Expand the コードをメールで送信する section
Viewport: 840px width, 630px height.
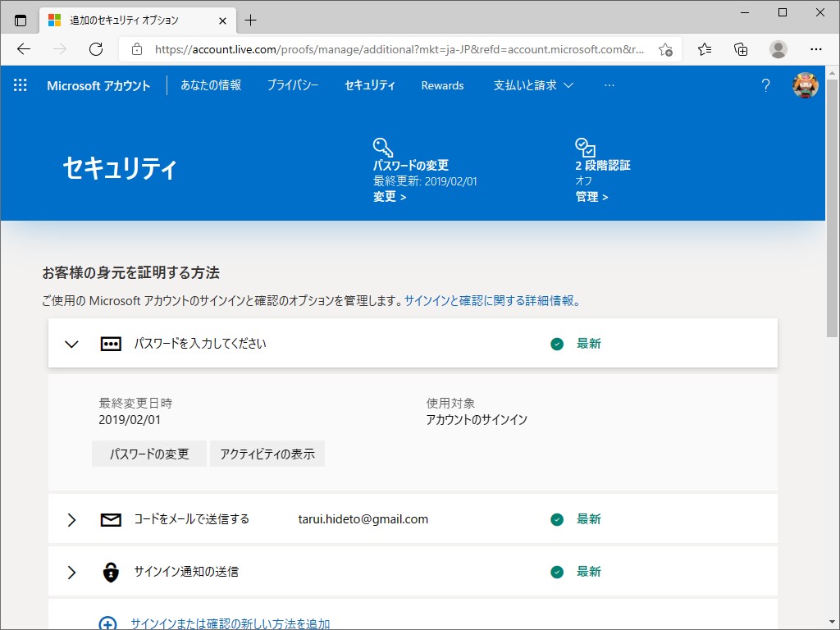pyautogui.click(x=71, y=518)
